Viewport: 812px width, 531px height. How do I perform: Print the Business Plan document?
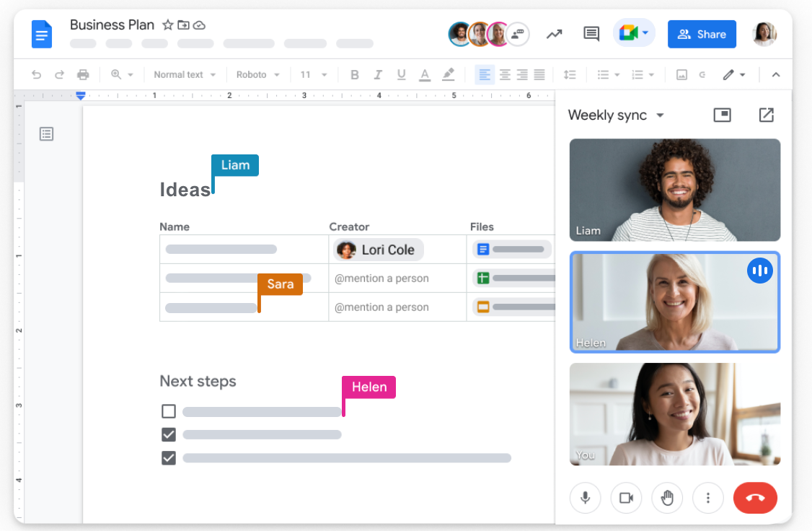(x=82, y=74)
